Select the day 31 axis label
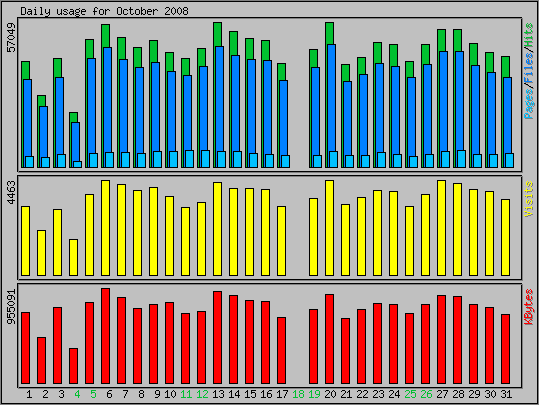Image resolution: width=539 pixels, height=405 pixels. pos(506,394)
